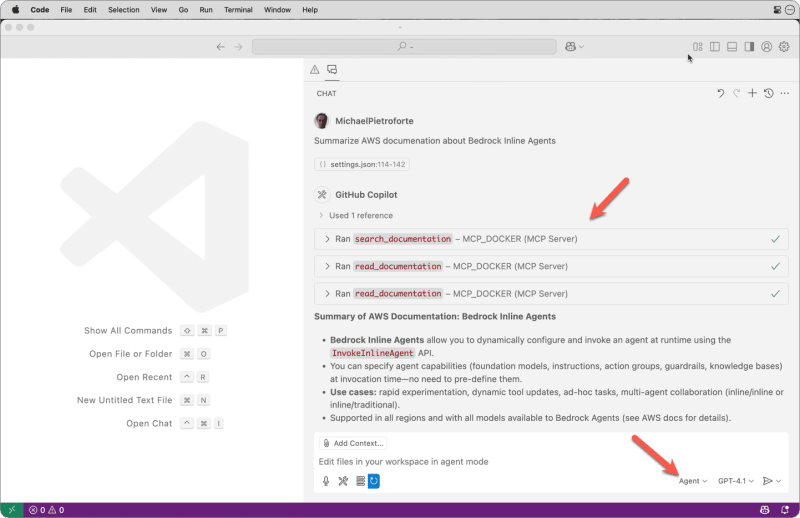
Task: Open the Window menu
Action: click(x=277, y=10)
